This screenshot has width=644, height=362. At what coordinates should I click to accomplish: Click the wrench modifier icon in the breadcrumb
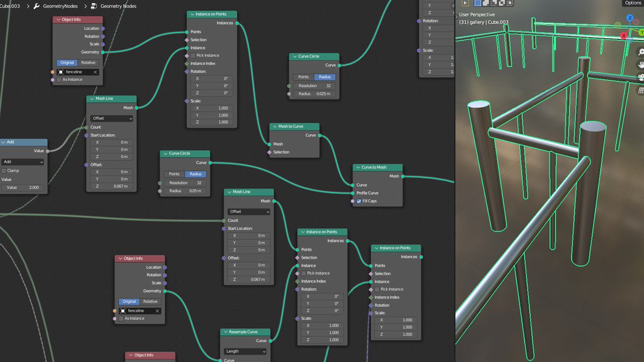[x=35, y=6]
